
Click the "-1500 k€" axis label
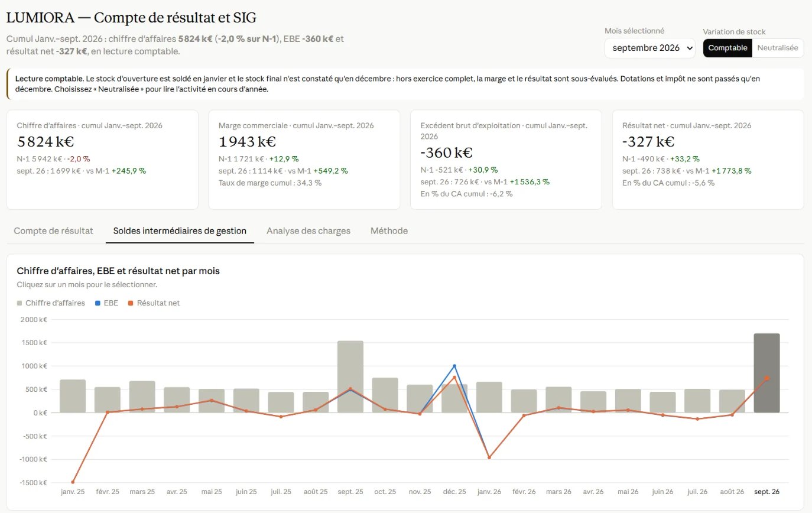[33, 483]
